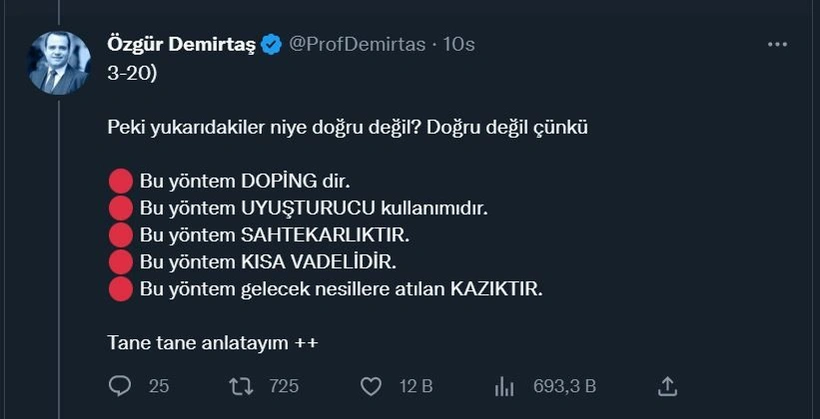
Task: Click the share upload arrow icon
Action: pos(669,386)
